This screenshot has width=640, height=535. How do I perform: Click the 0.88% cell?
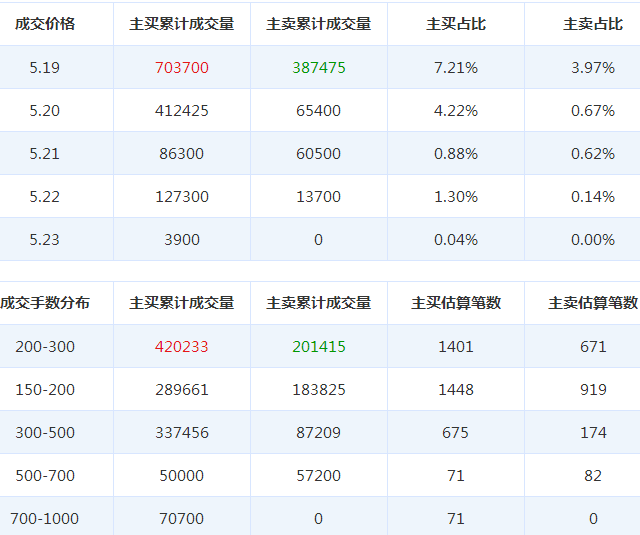tap(456, 154)
